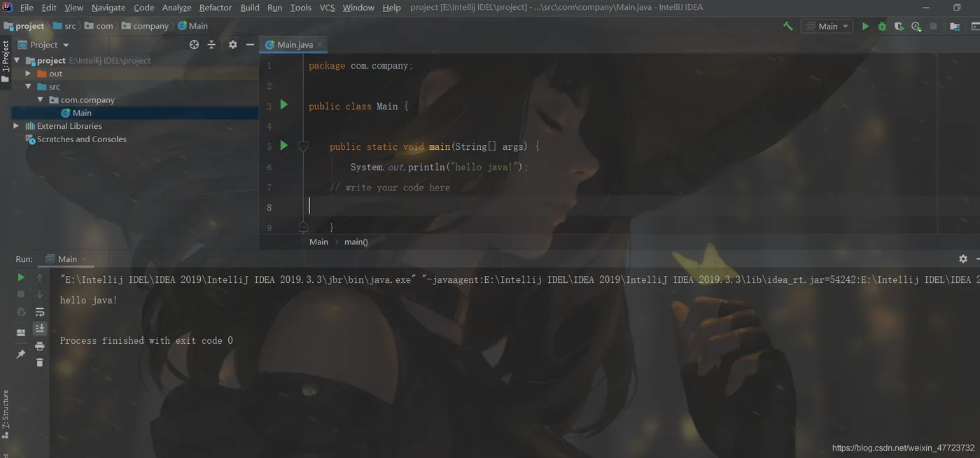Click Main breadcrumb in editor footer
This screenshot has width=980, height=458.
(x=318, y=242)
